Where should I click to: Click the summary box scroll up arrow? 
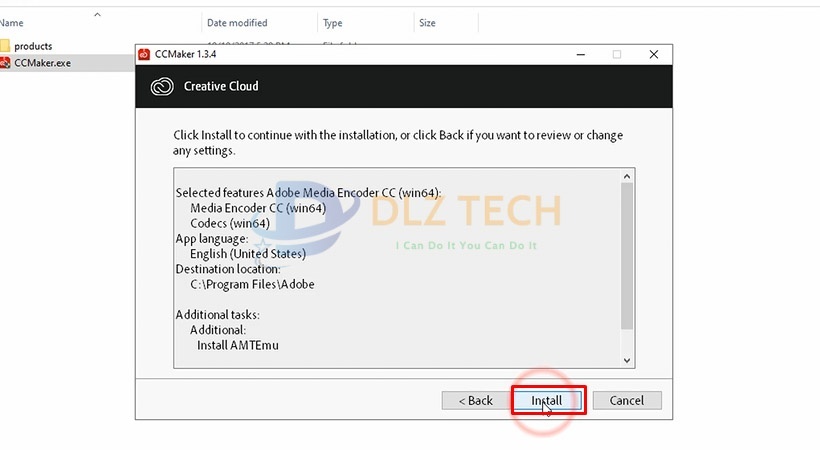pos(627,176)
